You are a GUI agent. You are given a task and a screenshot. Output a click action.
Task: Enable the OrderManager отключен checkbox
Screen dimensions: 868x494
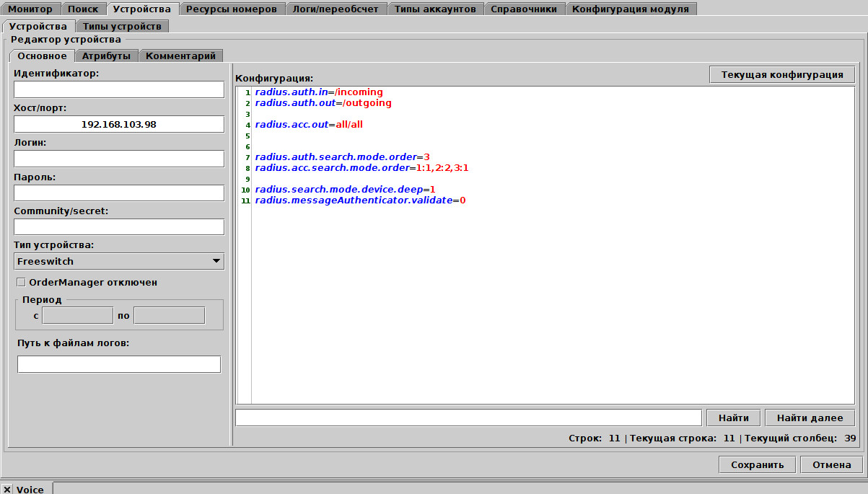click(x=21, y=282)
